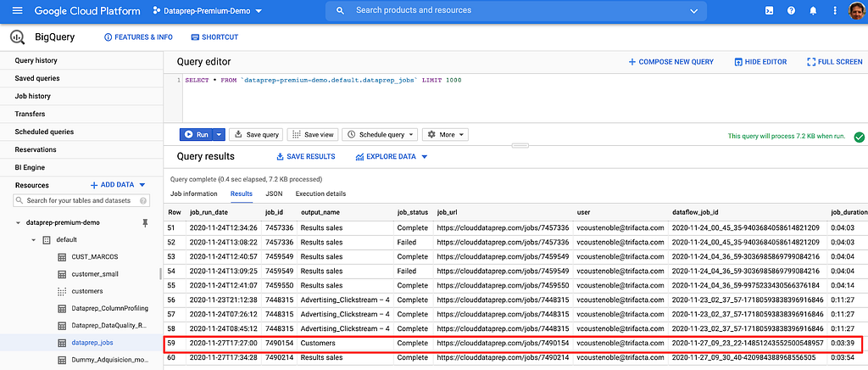Click the customers view icon
The image size is (868, 370).
pyautogui.click(x=62, y=291)
